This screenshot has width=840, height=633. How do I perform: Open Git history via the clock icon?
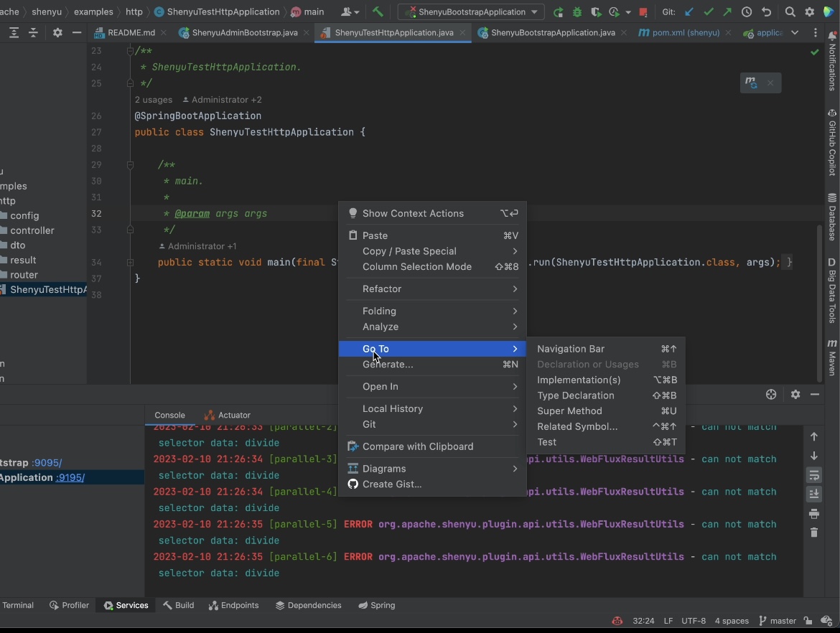(747, 12)
